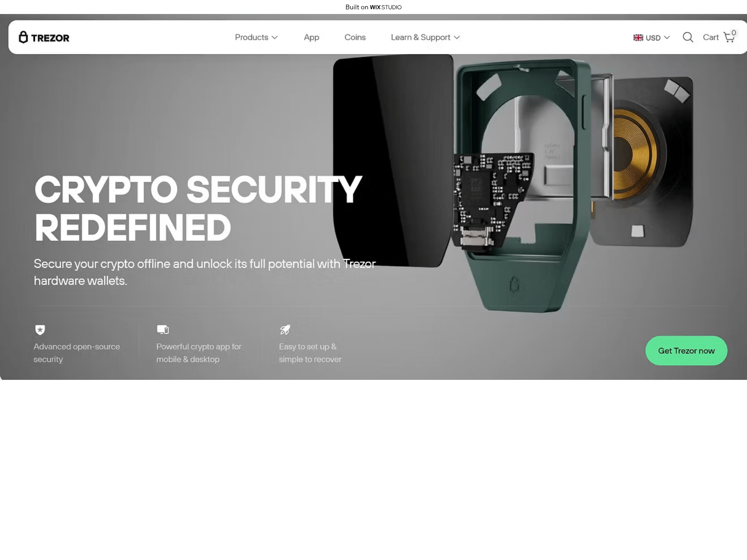Image resolution: width=747 pixels, height=560 pixels.
Task: Click the open-source security shield icon
Action: tap(40, 330)
